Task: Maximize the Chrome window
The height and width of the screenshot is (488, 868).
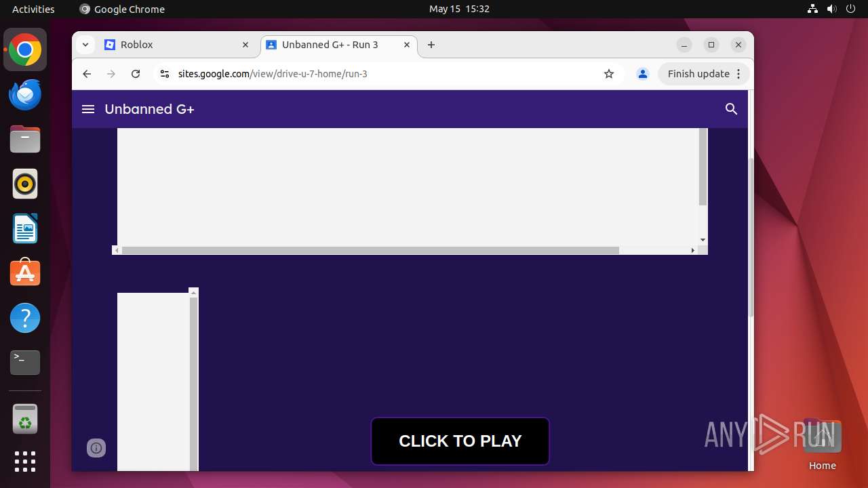Action: pyautogui.click(x=711, y=45)
